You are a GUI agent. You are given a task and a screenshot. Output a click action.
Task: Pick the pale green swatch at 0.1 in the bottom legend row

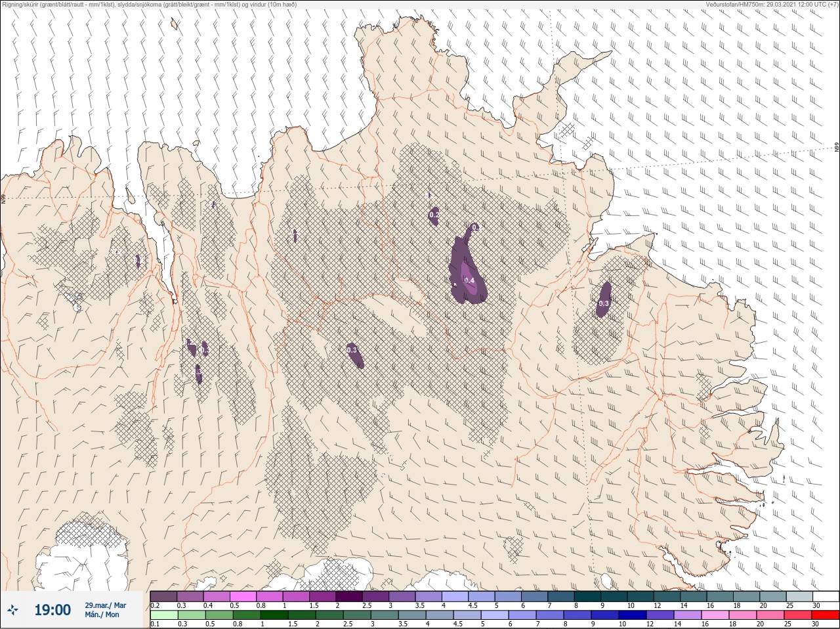(x=163, y=615)
